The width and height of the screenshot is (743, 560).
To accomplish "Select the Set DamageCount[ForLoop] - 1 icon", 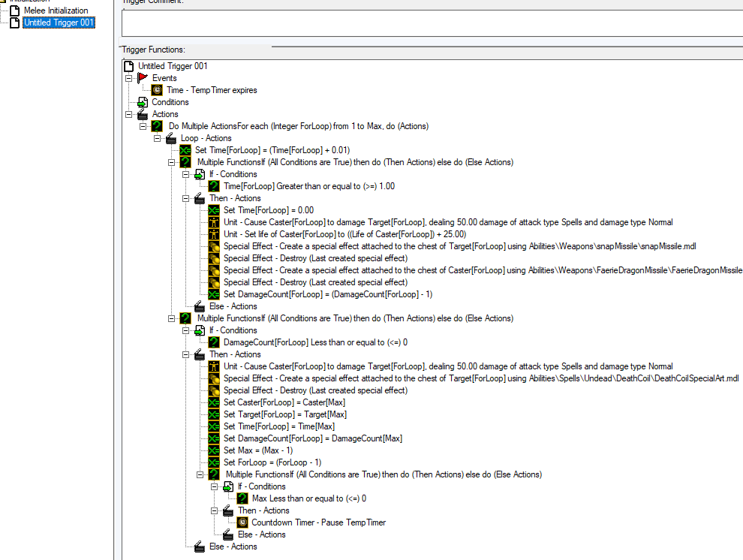I will tap(214, 294).
